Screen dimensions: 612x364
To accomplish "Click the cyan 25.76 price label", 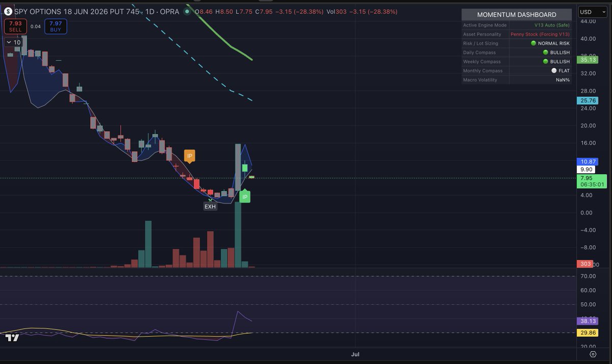I will [589, 100].
